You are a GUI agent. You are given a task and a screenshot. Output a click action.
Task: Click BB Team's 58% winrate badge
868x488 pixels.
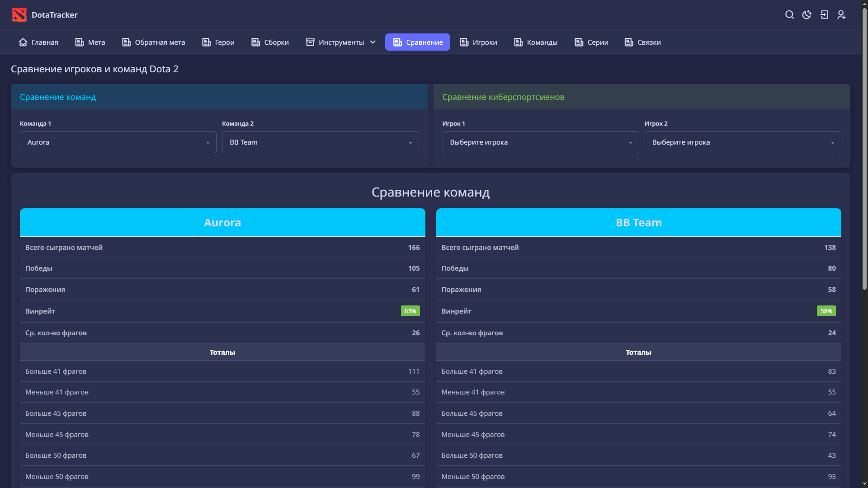pos(826,311)
